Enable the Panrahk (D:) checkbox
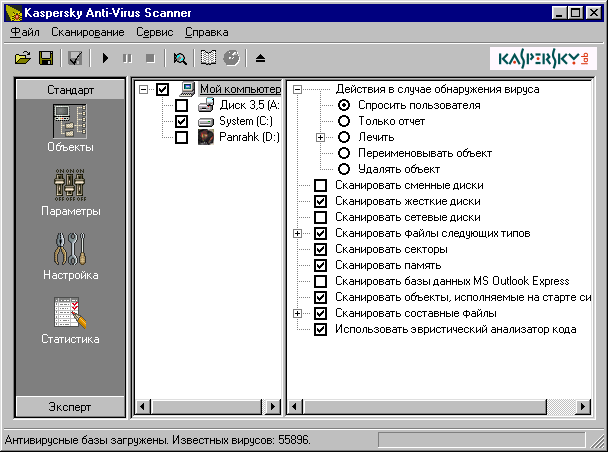608x452 pixels. (x=181, y=137)
